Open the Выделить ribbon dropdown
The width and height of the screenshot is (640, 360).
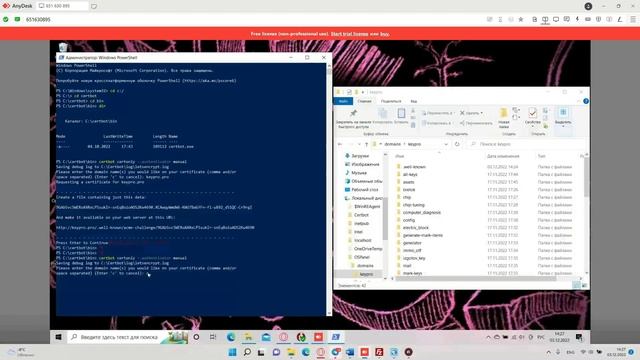coord(563,117)
